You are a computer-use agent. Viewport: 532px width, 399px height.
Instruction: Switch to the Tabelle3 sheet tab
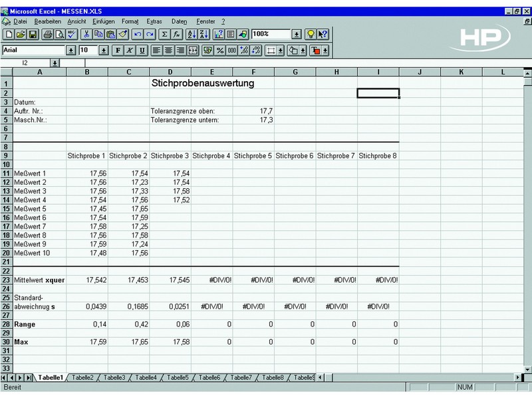(114, 378)
